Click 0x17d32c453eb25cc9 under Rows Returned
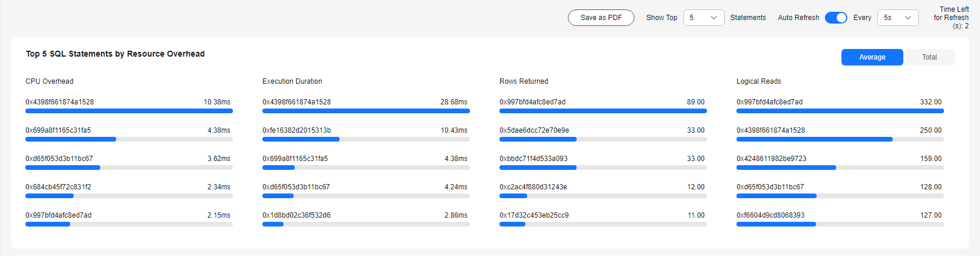 pyautogui.click(x=534, y=215)
